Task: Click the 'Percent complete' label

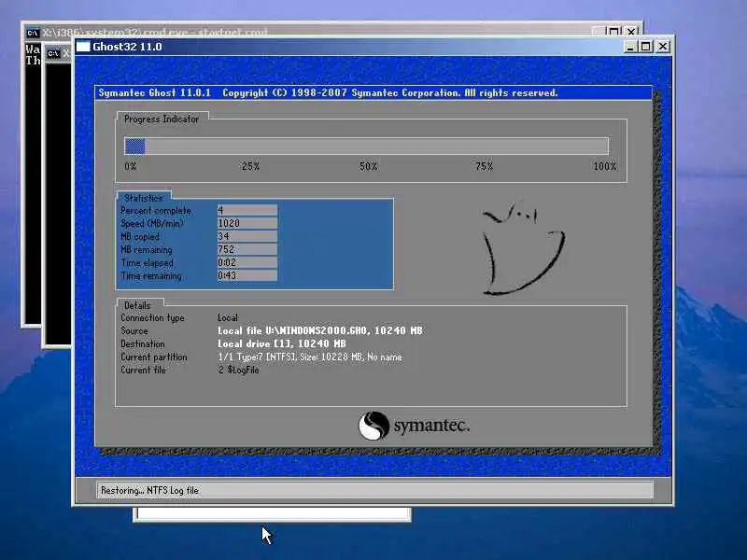Action: click(x=156, y=211)
